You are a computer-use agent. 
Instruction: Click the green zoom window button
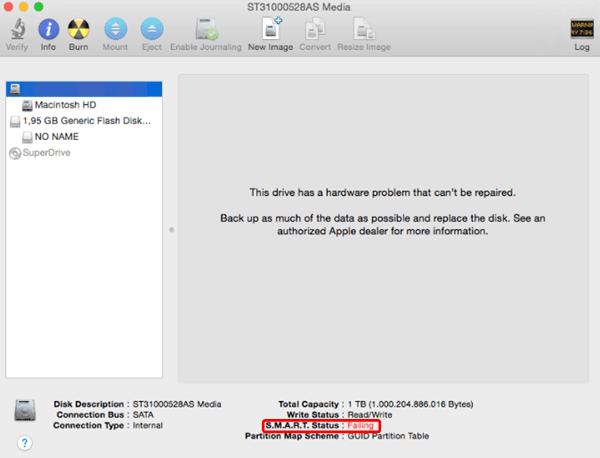point(39,7)
